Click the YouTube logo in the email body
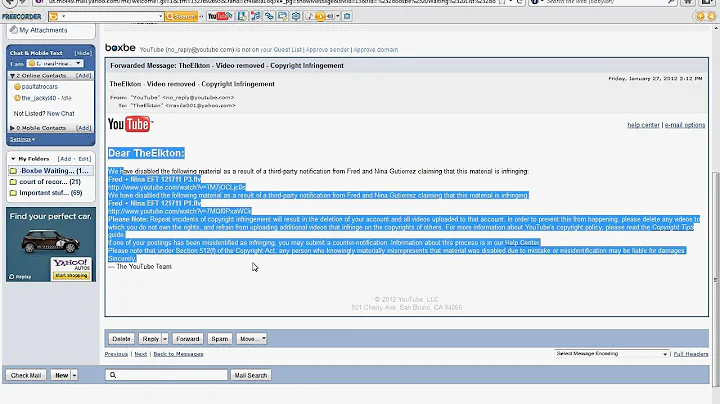This screenshot has height=404, width=720. (x=130, y=124)
